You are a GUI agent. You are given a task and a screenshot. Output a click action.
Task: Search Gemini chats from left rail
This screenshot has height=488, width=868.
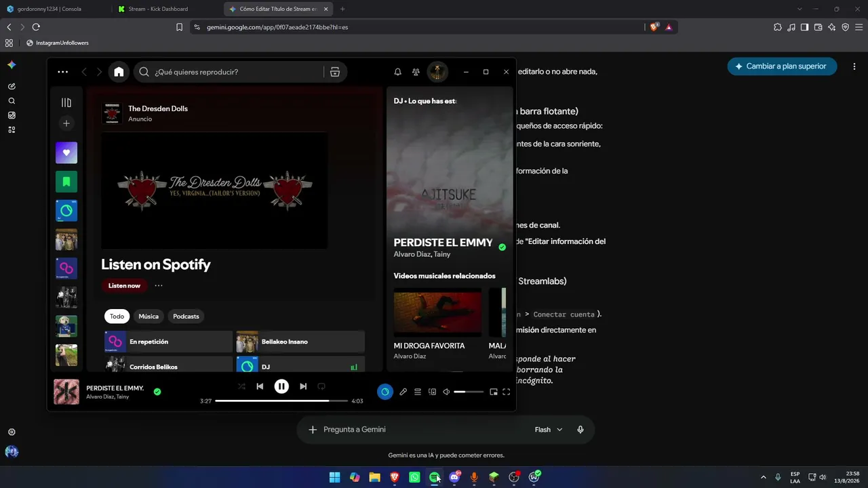tap(12, 101)
